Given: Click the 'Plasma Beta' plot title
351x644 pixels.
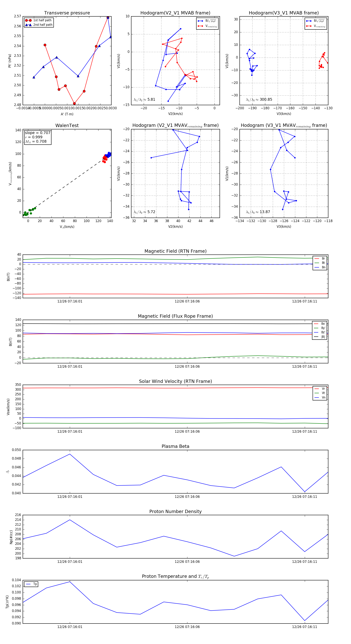Looking at the screenshot, I should coord(175,446).
